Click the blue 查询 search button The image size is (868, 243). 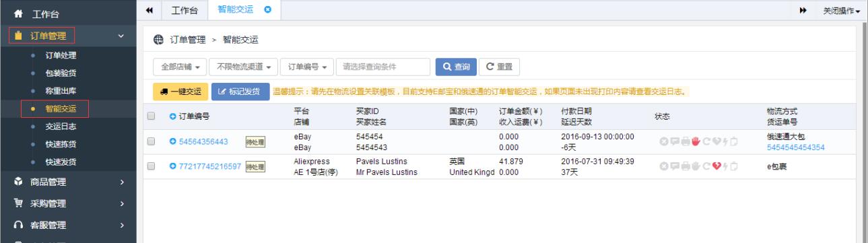click(456, 67)
